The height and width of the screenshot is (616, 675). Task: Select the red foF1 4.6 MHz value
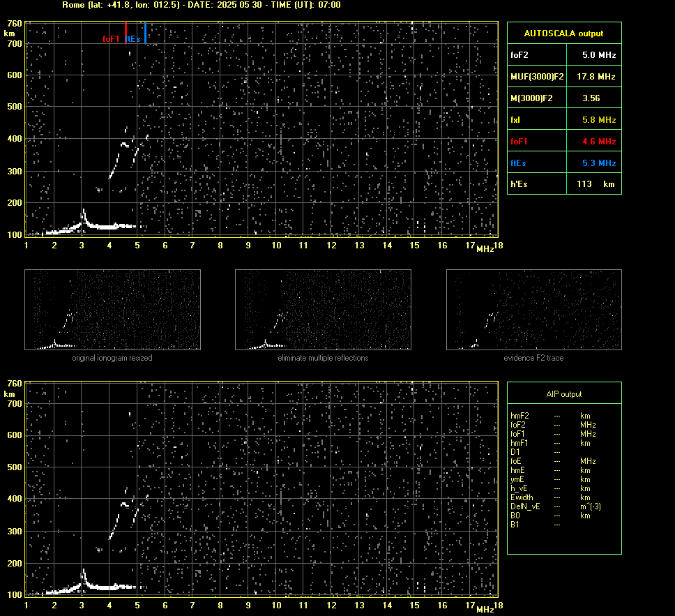pyautogui.click(x=599, y=142)
